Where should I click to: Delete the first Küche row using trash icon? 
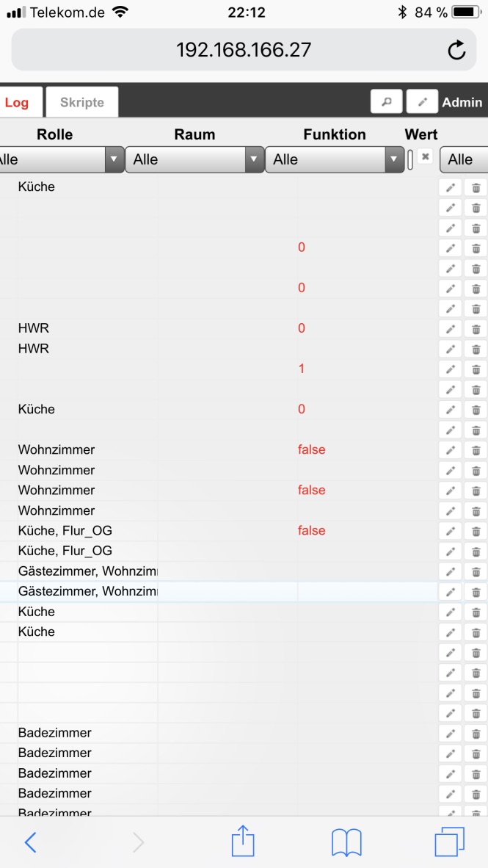click(476, 188)
